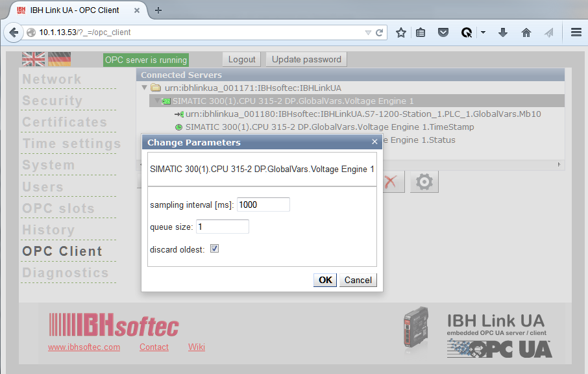588x374 pixels.
Task: Open the new browser tab button
Action: (x=158, y=10)
